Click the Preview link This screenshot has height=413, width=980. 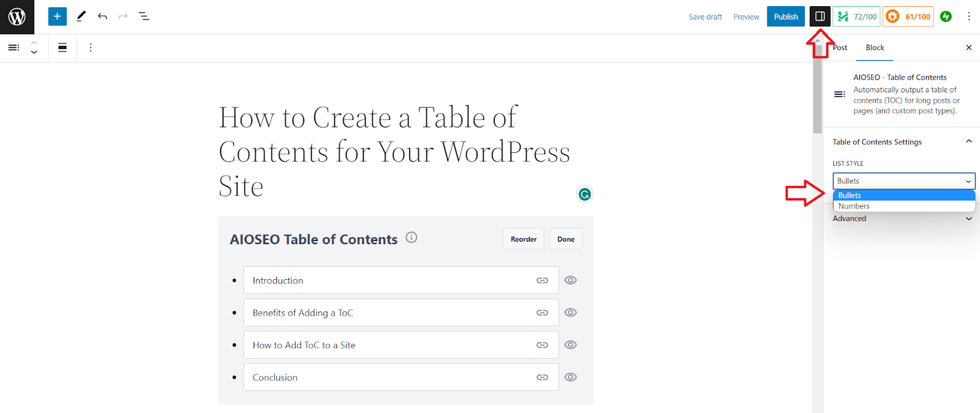pos(746,17)
